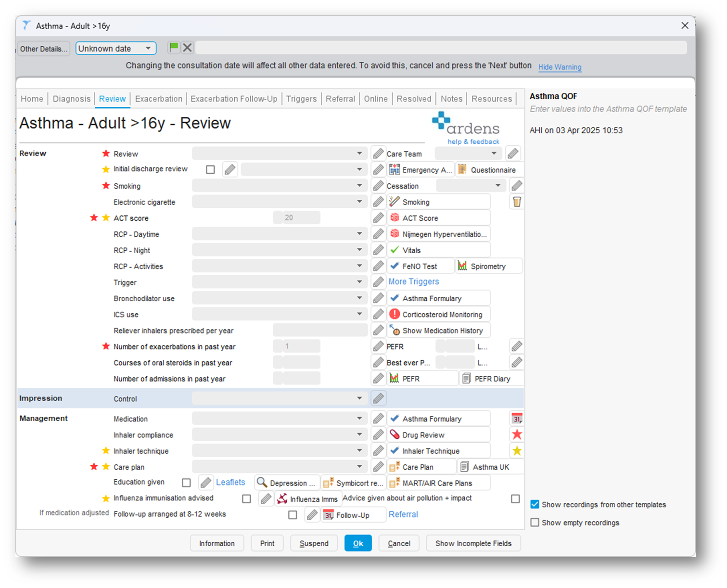
Task: Open the Care Plan document
Action: point(421,467)
